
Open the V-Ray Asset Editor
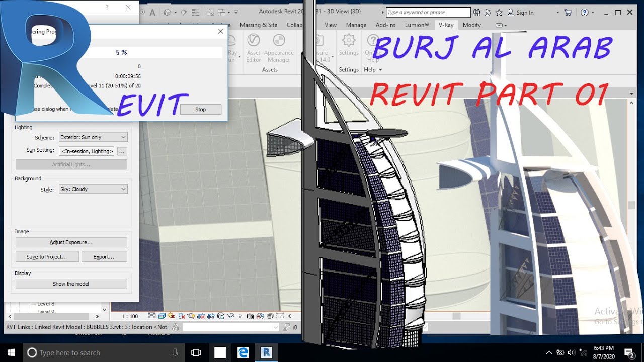click(x=254, y=48)
